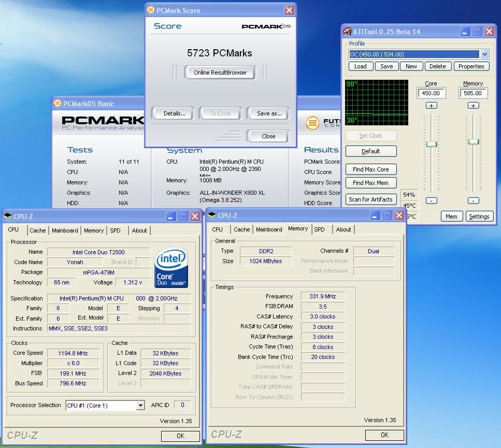
Task: Click the Level 2 cache value 2048 KBytes
Action: click(x=165, y=373)
